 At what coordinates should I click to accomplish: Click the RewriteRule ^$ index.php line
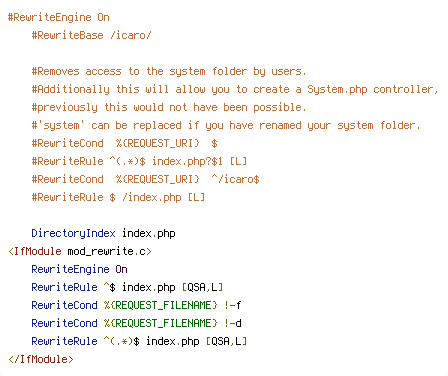tap(127, 287)
